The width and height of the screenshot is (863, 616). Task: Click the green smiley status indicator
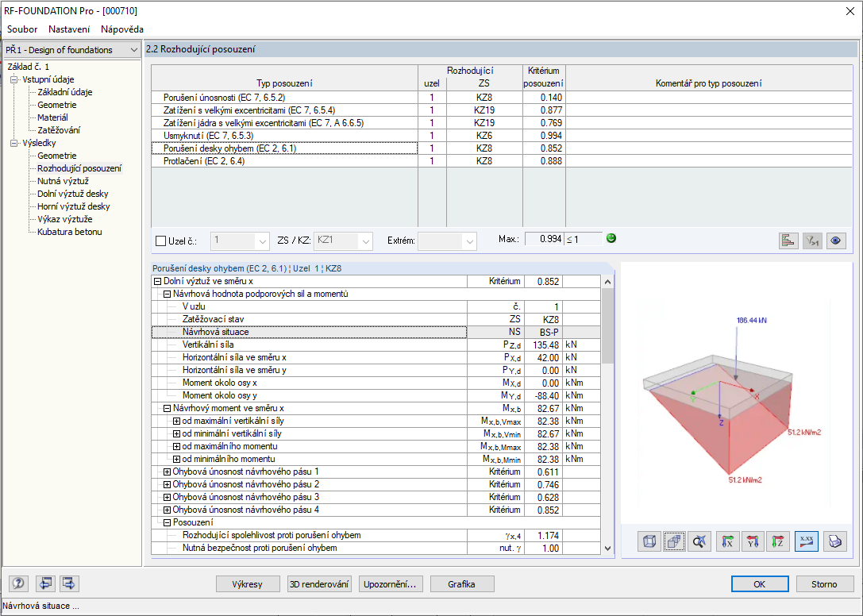[611, 238]
